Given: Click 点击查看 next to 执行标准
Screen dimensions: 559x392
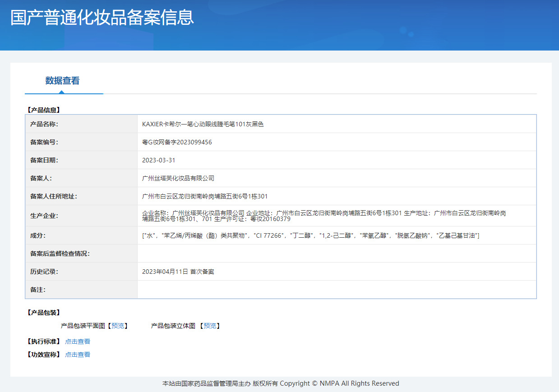Looking at the screenshot, I should (x=78, y=341).
